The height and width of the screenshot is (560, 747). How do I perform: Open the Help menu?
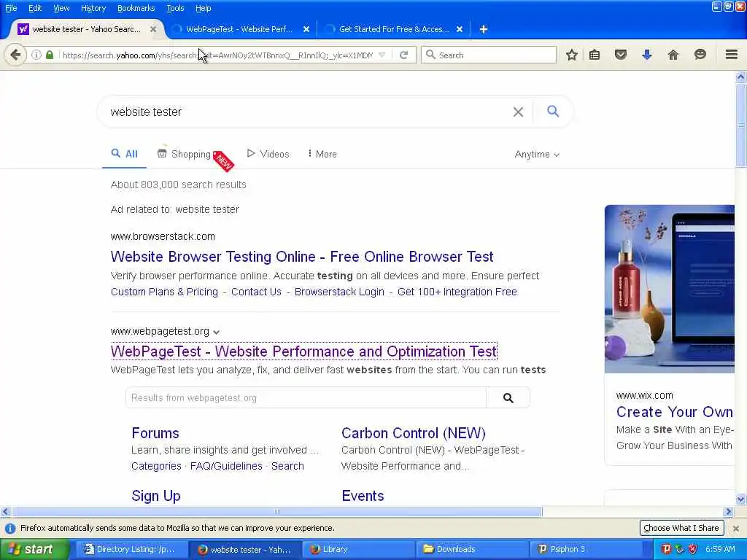click(x=203, y=8)
